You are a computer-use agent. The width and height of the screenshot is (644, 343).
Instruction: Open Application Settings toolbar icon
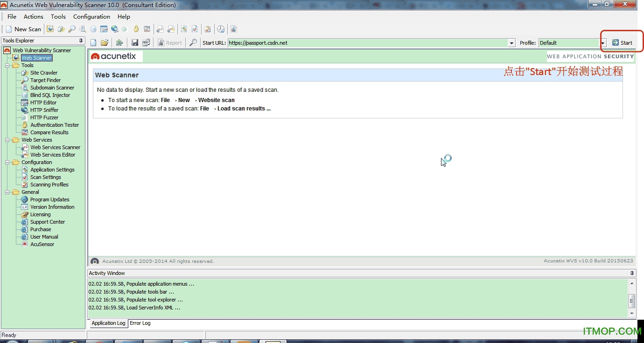point(184,29)
